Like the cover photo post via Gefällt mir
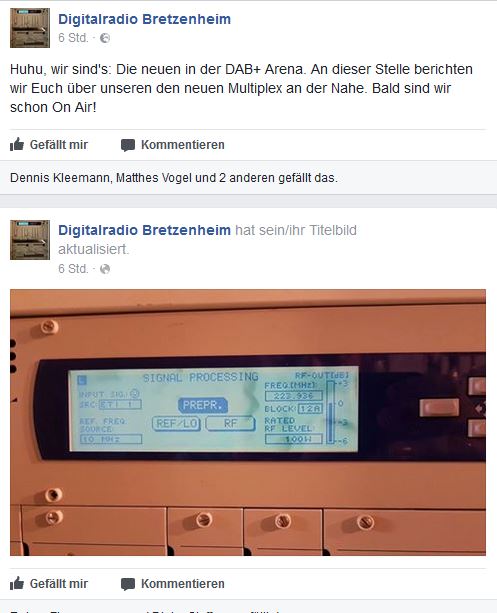The width and height of the screenshot is (497, 613). (x=59, y=584)
